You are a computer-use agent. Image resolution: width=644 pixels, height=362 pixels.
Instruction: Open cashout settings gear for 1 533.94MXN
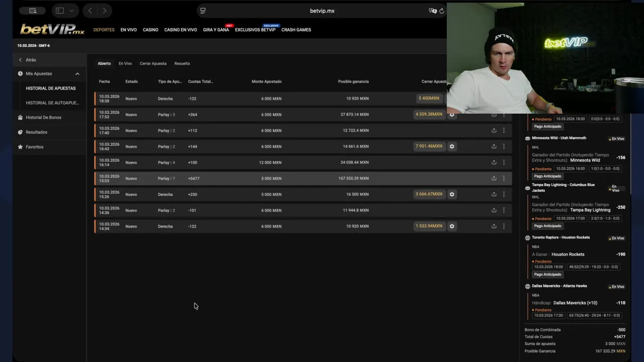(452, 226)
